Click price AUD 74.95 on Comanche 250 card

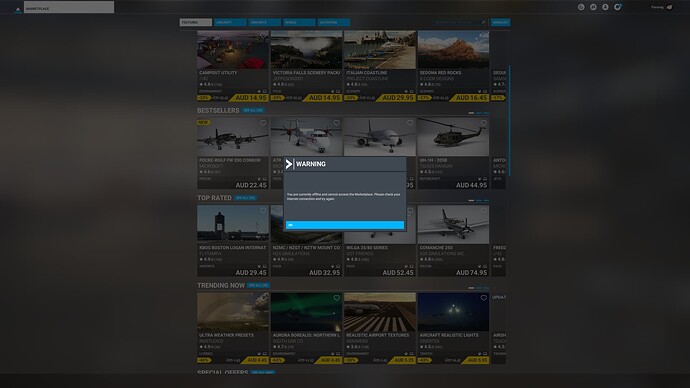click(x=471, y=273)
